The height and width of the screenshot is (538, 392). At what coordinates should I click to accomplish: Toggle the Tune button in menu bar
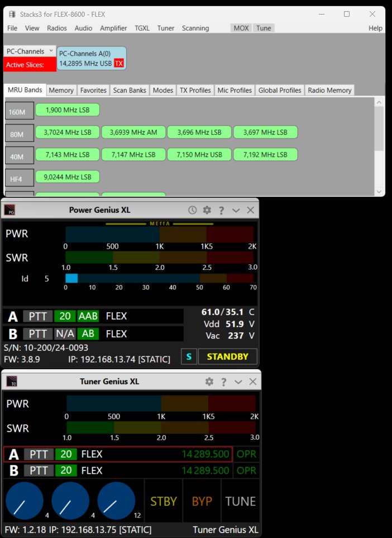pyautogui.click(x=264, y=28)
